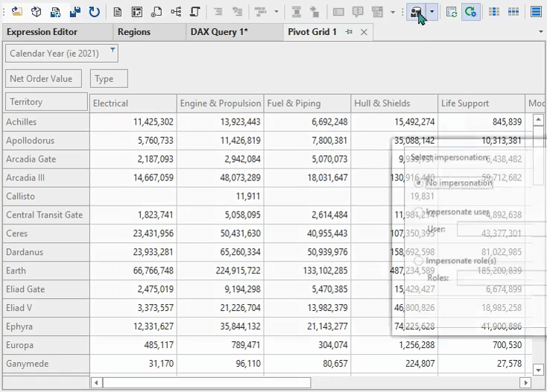Click the format DAX toolbar icon
Screen dimensions: 547x392
[x=261, y=12]
